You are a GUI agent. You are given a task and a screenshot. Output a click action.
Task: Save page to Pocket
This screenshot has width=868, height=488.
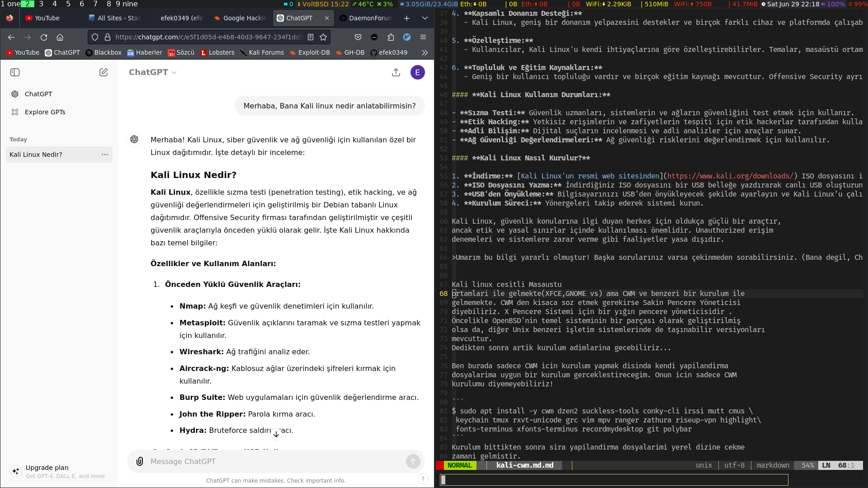click(x=358, y=37)
